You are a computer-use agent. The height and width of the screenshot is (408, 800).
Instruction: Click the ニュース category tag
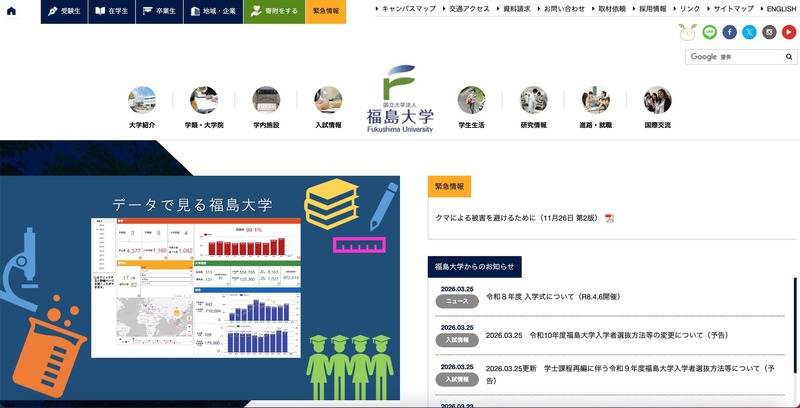457,301
